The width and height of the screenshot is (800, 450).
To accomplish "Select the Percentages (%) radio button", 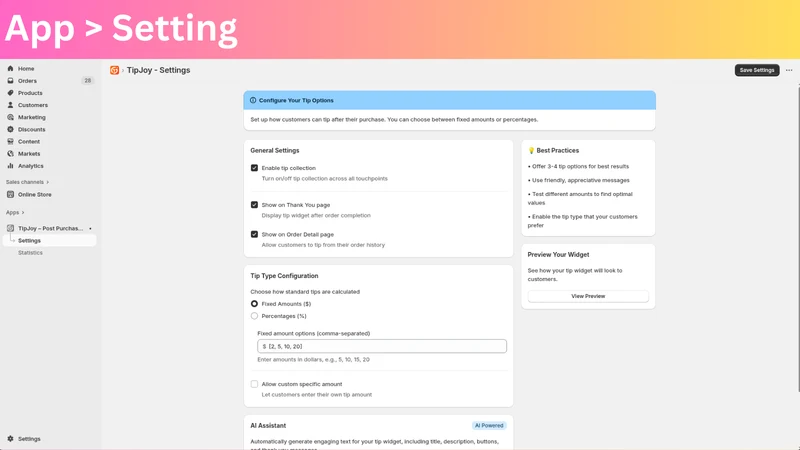I will [254, 316].
